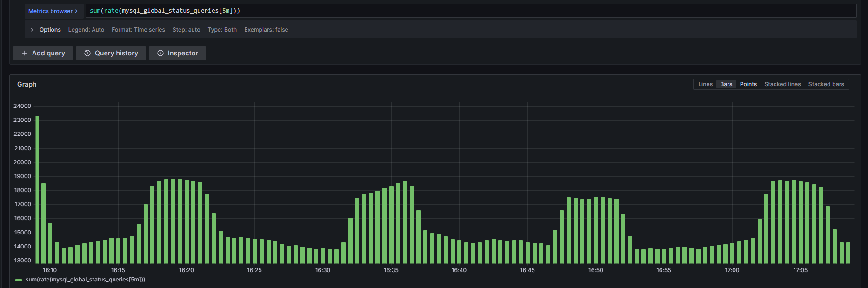
Task: Switch graph style to Lines
Action: (x=705, y=84)
